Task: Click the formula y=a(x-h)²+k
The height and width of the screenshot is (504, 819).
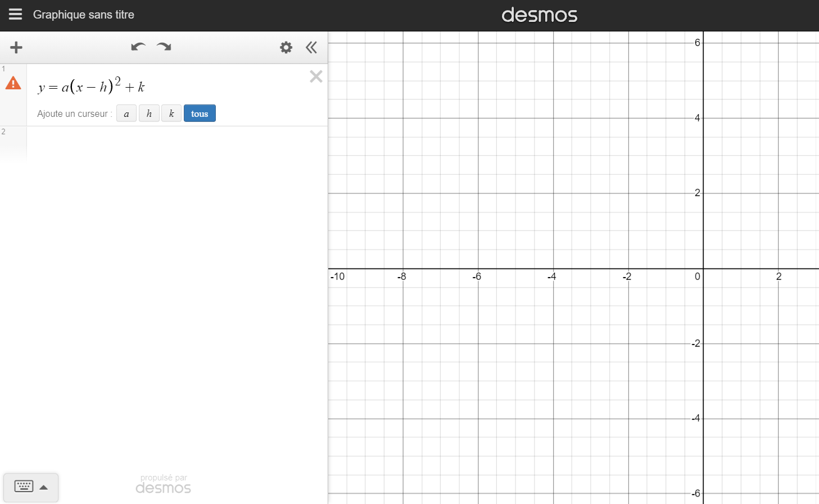Action: pyautogui.click(x=92, y=87)
